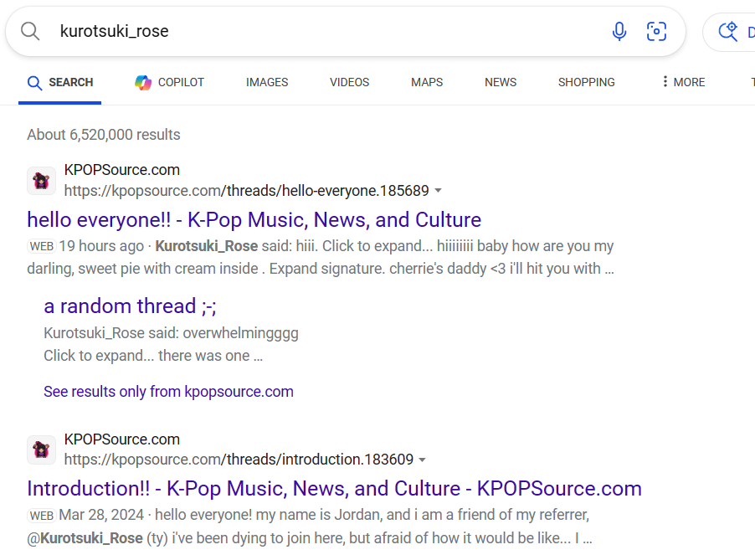Image resolution: width=755 pixels, height=560 pixels.
Task: Start voice search with the microphone icon
Action: click(x=619, y=31)
